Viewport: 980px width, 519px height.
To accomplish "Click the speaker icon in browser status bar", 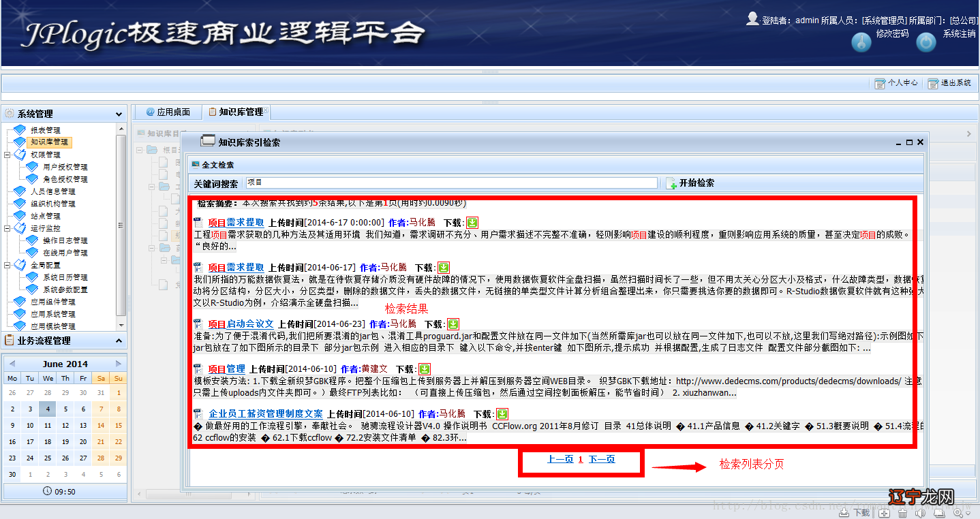I will pos(919,513).
